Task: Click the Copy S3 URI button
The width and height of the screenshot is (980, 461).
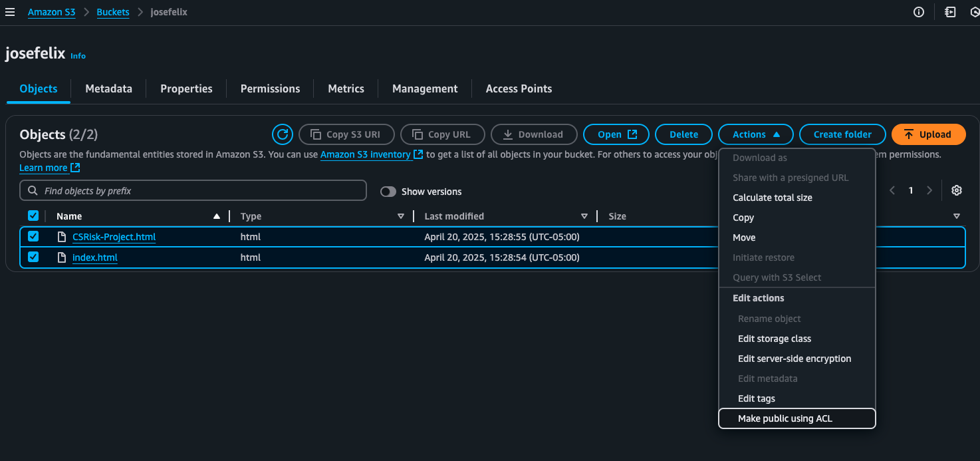Action: 346,134
